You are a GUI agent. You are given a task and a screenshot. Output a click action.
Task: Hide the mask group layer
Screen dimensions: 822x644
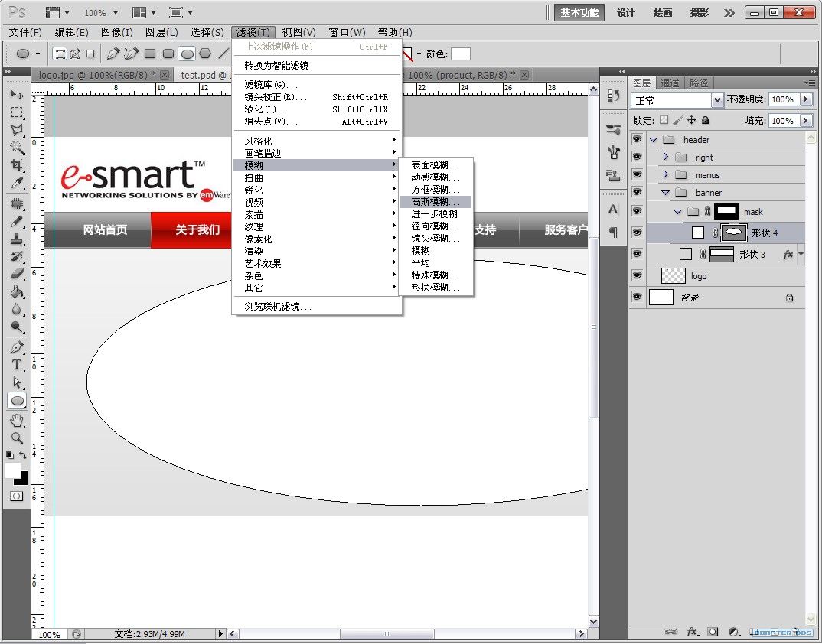(637, 211)
